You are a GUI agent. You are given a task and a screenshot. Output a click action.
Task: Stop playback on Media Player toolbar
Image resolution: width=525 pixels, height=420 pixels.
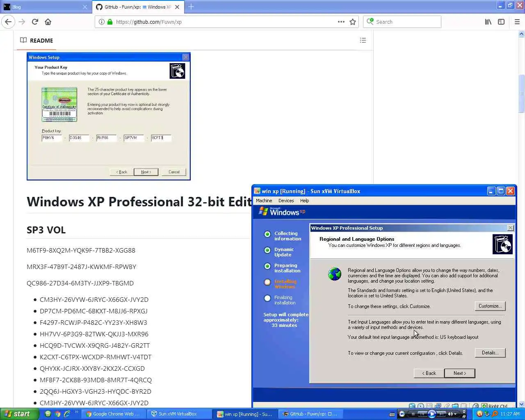tap(413, 414)
